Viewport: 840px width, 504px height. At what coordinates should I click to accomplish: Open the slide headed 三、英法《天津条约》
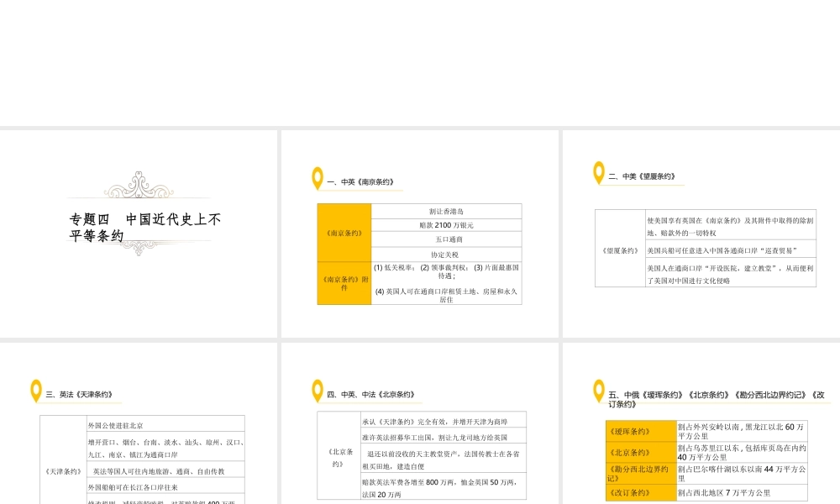click(x=139, y=423)
